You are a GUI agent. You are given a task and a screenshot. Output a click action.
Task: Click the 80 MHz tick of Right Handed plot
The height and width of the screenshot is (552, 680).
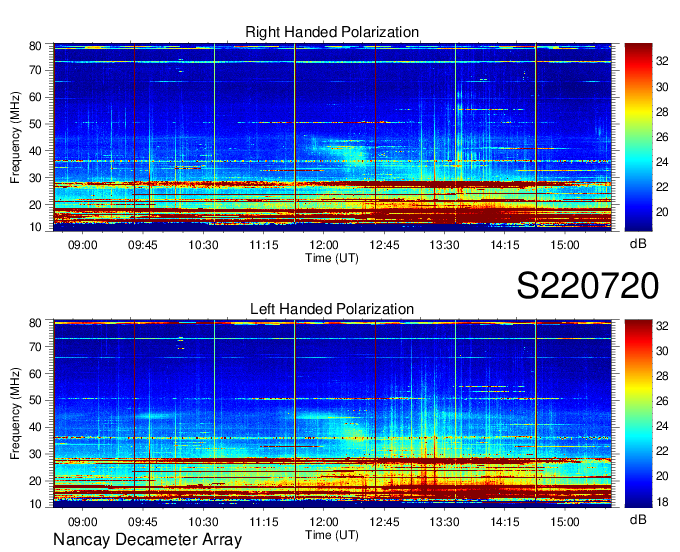(35, 46)
